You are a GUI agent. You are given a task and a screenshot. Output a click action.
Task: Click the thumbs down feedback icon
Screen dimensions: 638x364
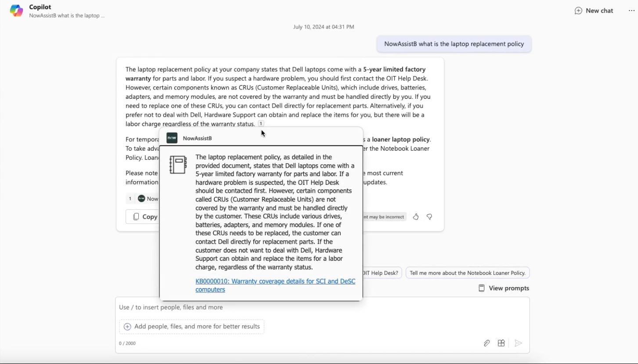(429, 216)
